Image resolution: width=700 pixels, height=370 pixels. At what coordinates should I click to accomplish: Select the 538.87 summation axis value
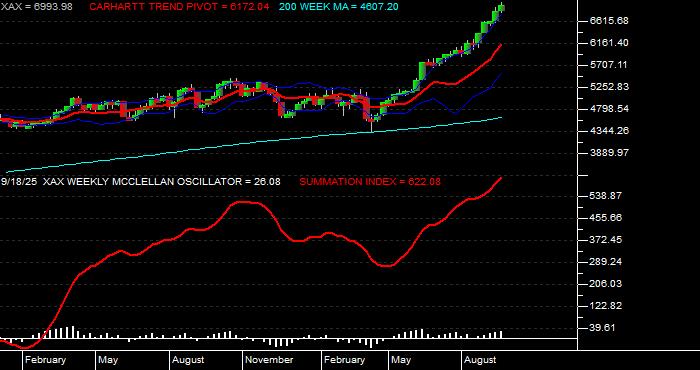click(x=606, y=196)
